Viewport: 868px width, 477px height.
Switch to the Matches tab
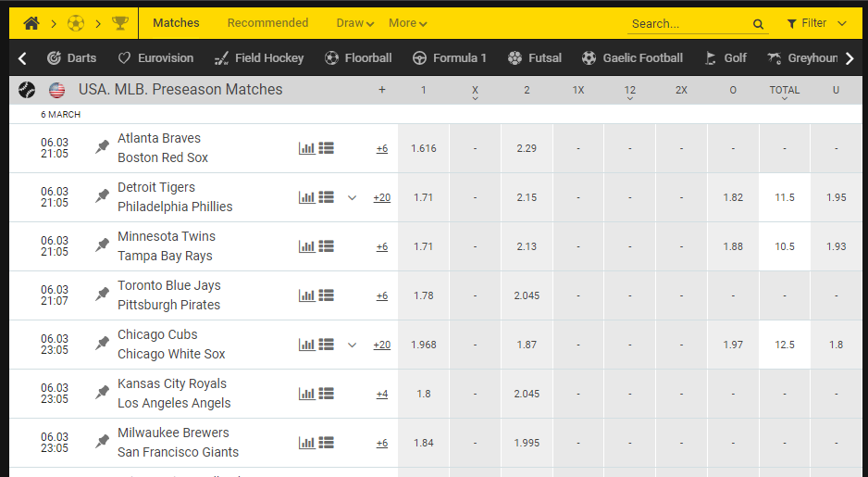176,23
